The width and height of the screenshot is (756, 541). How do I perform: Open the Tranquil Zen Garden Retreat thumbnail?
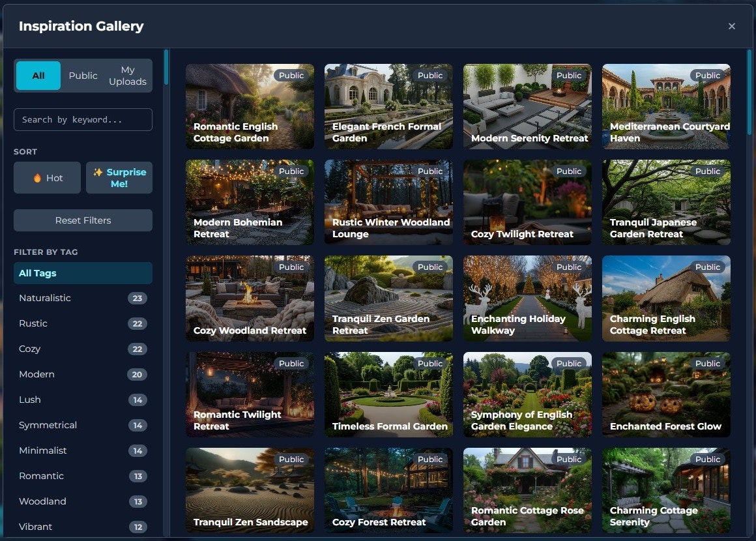[x=388, y=299]
